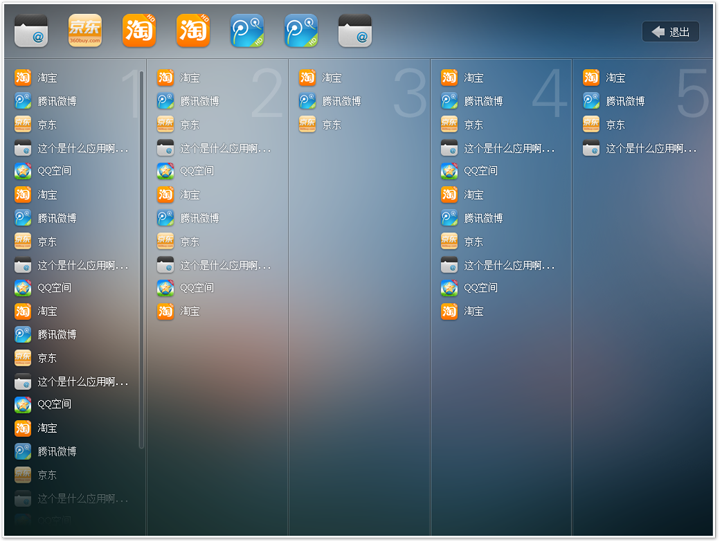Click the topmost 腾讯微博 icon in screen 2 column
This screenshot has width=719, height=541.
pos(166,101)
